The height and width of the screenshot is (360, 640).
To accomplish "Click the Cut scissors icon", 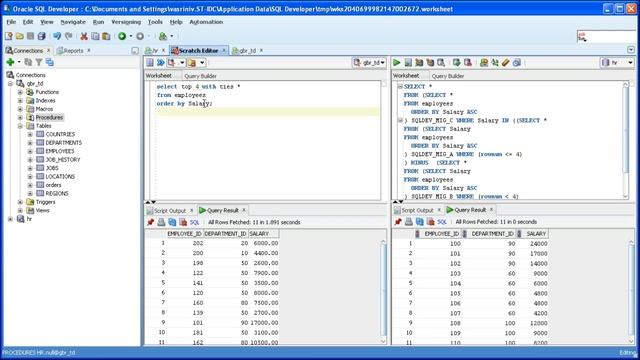I will pos(84,36).
